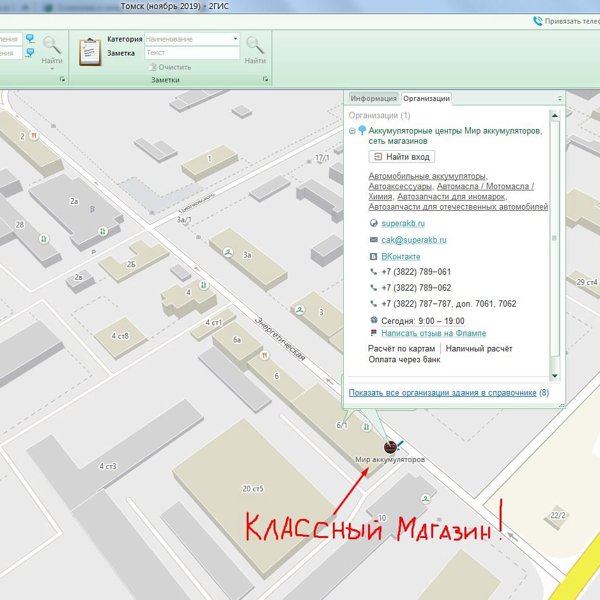
Task: Click the hanger icon on building 3
Action: [x=300, y=310]
